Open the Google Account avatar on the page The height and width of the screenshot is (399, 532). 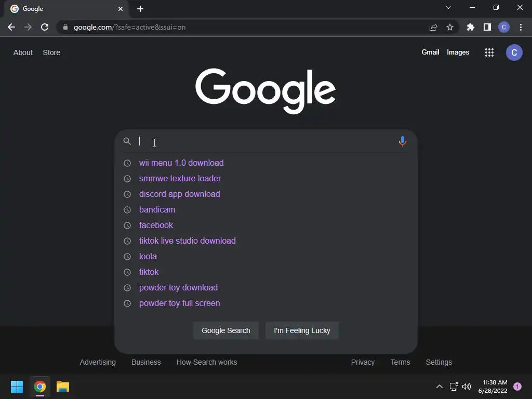coord(514,52)
